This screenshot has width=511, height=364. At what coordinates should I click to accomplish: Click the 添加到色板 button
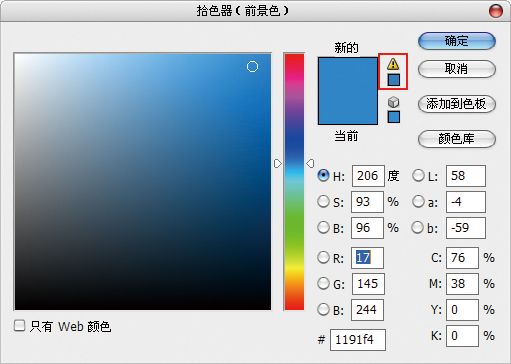coord(457,104)
